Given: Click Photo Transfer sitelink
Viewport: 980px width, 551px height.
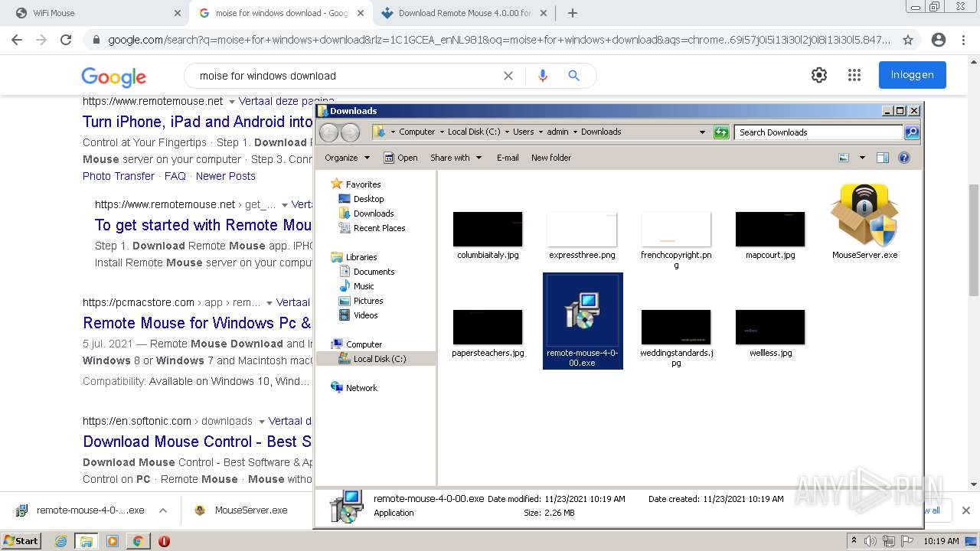Looking at the screenshot, I should (x=119, y=176).
